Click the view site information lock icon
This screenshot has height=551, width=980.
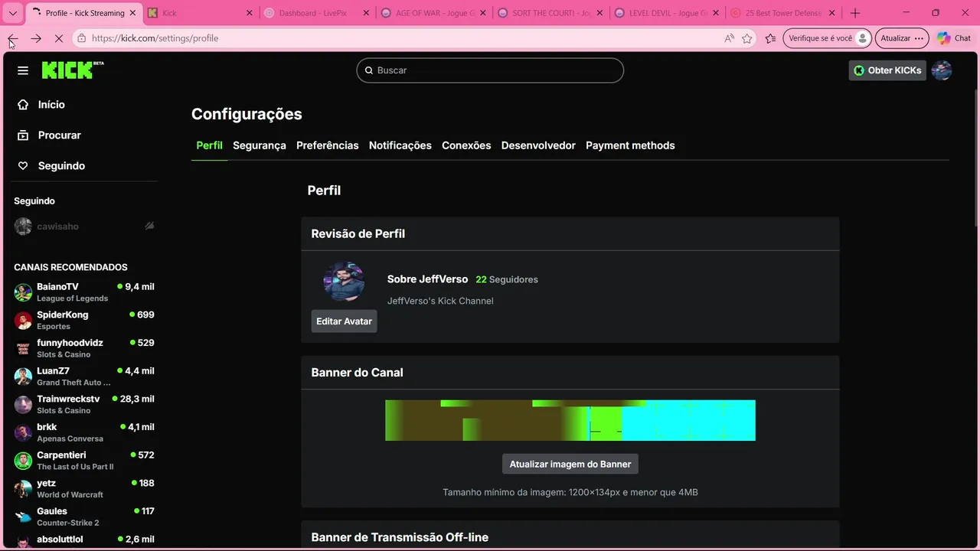point(82,38)
